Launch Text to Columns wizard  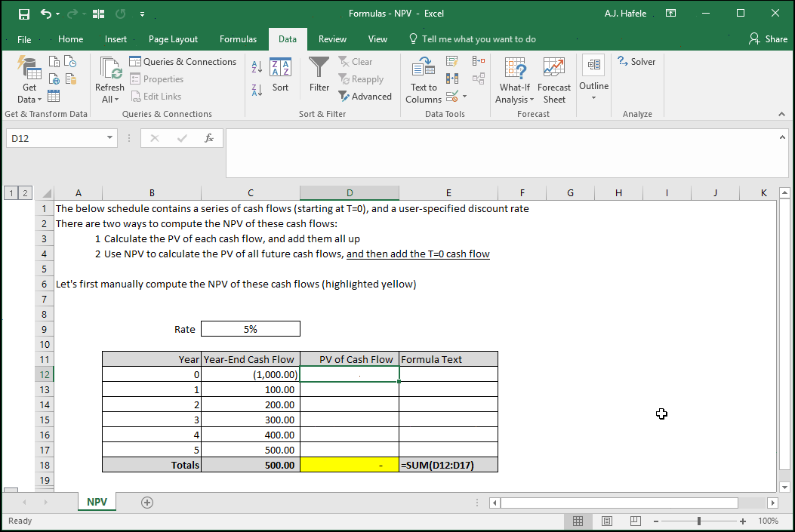(x=424, y=80)
